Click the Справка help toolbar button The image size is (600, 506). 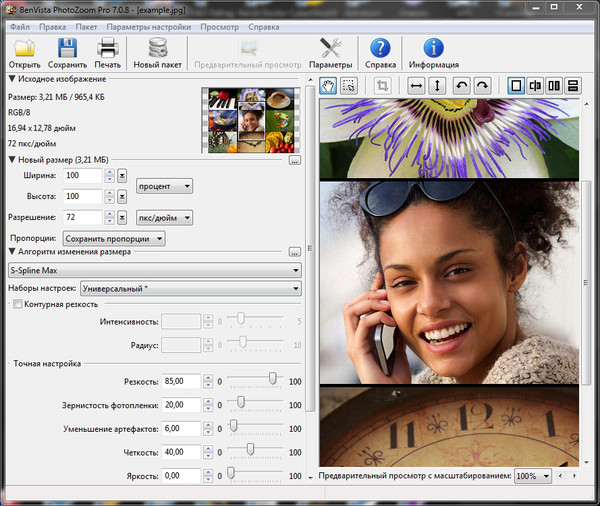379,48
